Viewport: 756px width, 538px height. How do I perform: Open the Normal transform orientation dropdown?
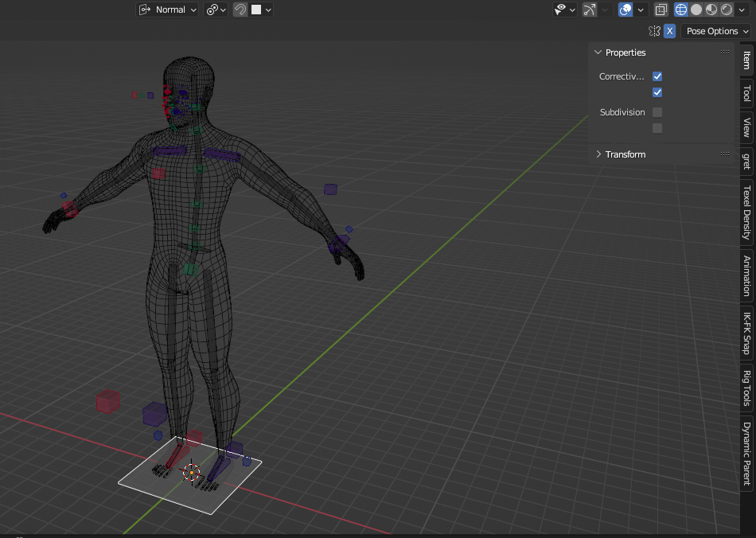[167, 10]
